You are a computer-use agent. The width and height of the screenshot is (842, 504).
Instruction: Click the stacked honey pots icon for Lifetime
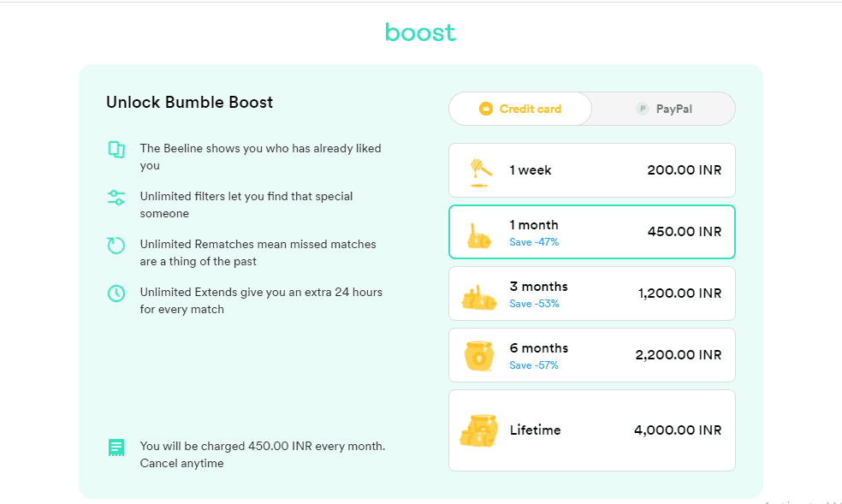pyautogui.click(x=479, y=430)
